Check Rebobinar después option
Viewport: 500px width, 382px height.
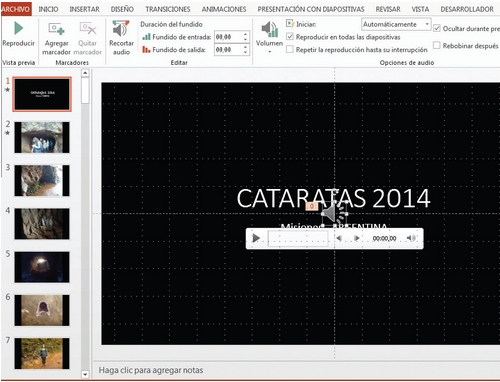click(x=436, y=45)
